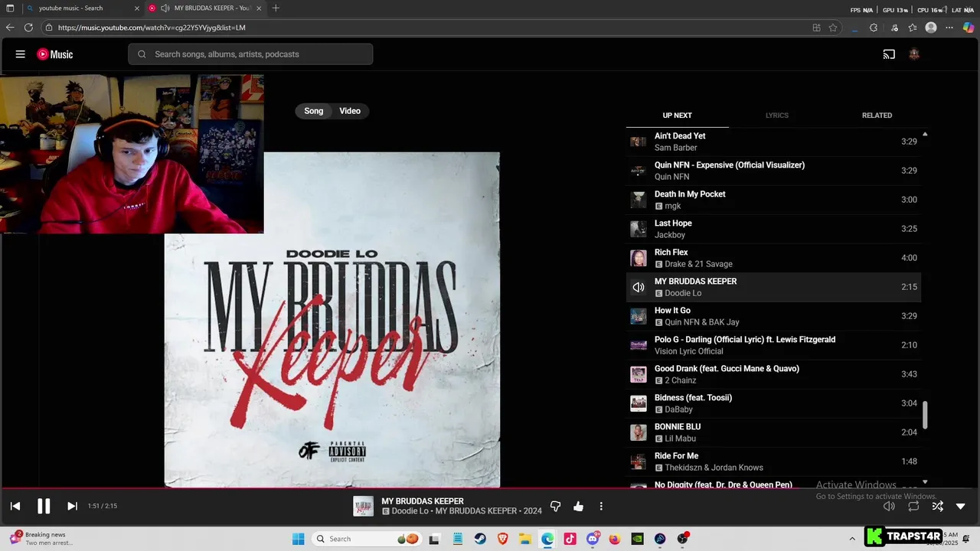Viewport: 980px width, 551px height.
Task: Open the RELATED tab
Action: pyautogui.click(x=877, y=116)
